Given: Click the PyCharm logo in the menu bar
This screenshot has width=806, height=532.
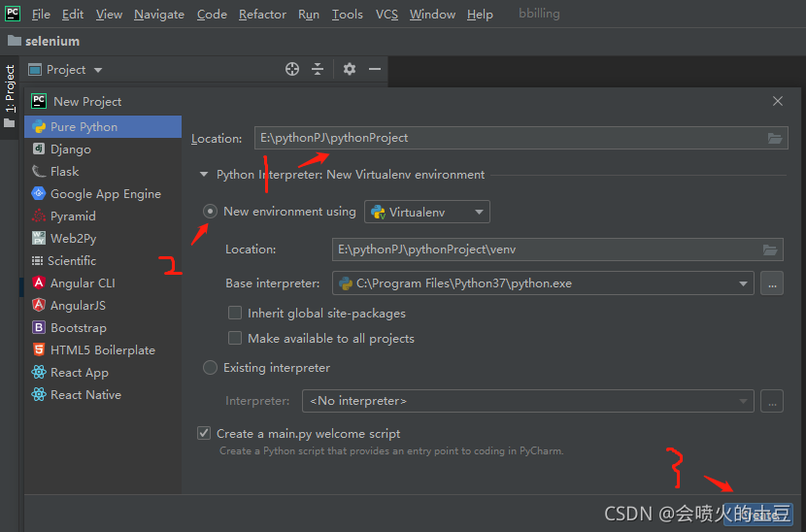Looking at the screenshot, I should tap(13, 14).
